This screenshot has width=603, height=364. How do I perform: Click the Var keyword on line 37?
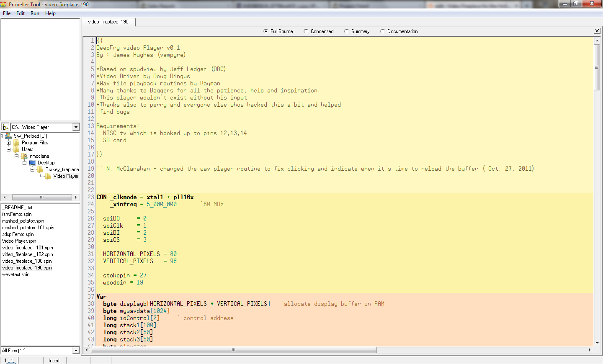pyautogui.click(x=101, y=297)
